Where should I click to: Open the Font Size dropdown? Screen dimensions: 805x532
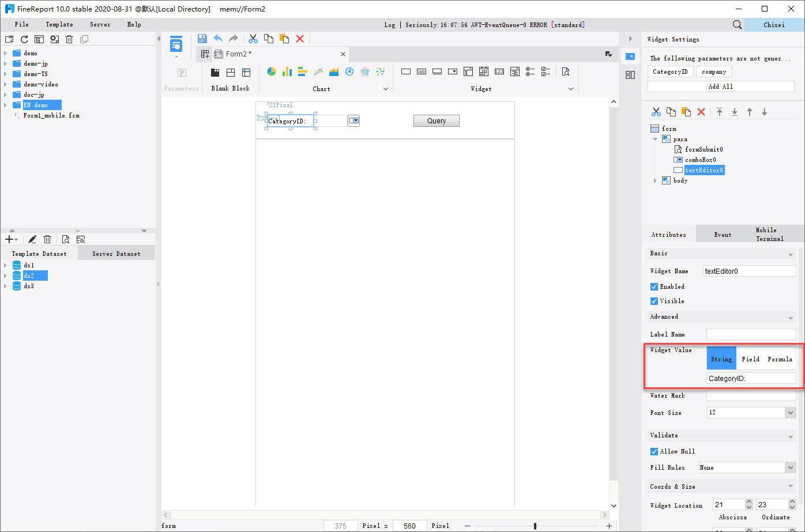coord(790,413)
